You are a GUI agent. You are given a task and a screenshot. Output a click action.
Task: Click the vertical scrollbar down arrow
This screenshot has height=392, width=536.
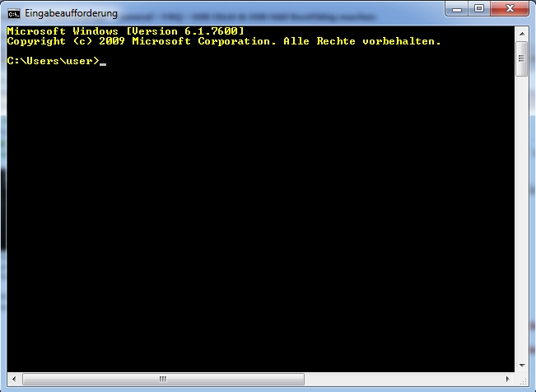pos(522,366)
